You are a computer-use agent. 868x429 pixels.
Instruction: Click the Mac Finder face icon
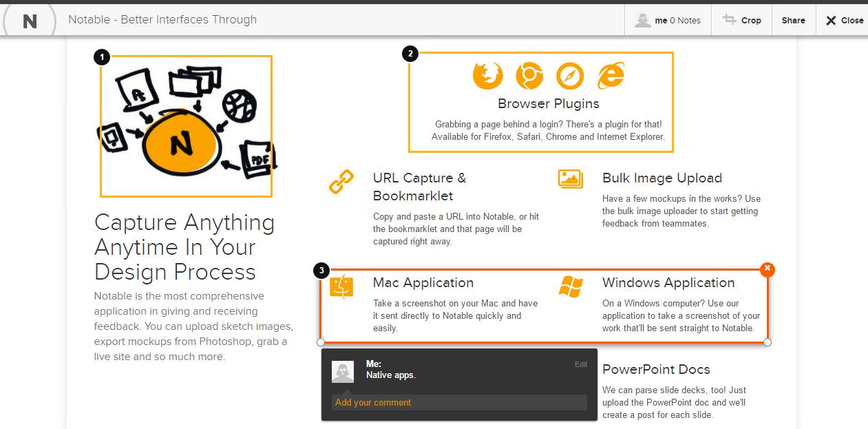click(x=341, y=286)
